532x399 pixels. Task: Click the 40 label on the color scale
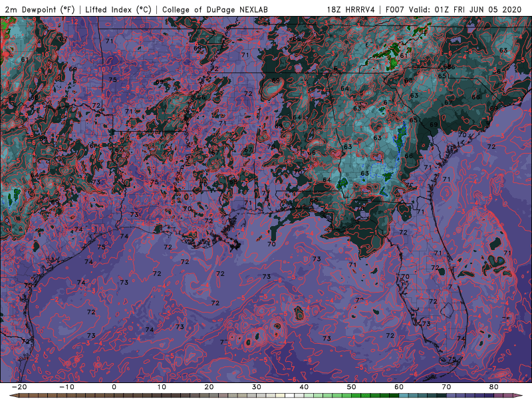click(304, 387)
